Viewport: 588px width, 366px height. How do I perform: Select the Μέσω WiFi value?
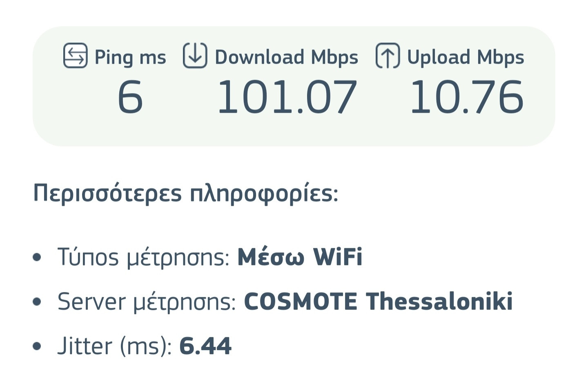point(300,257)
